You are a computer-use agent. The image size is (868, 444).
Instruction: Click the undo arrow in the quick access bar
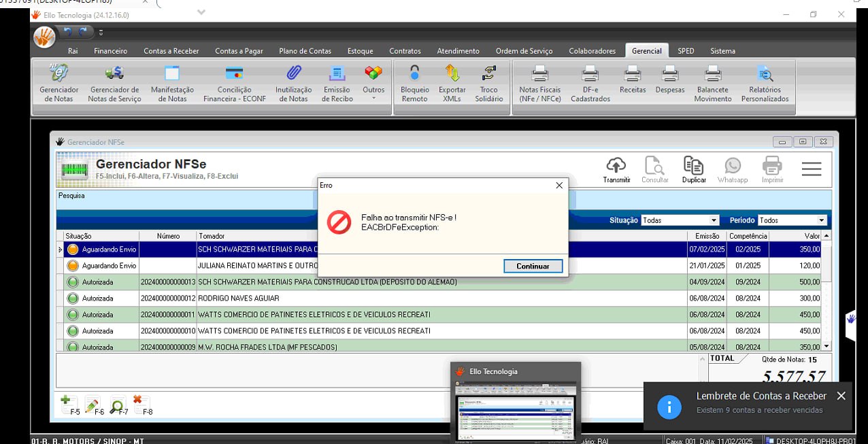67,32
